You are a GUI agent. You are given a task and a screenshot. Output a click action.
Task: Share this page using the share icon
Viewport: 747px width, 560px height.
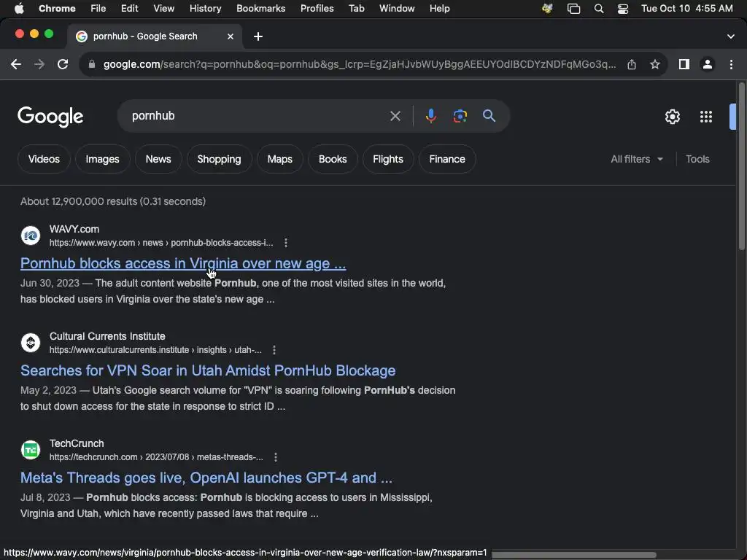pyautogui.click(x=632, y=64)
